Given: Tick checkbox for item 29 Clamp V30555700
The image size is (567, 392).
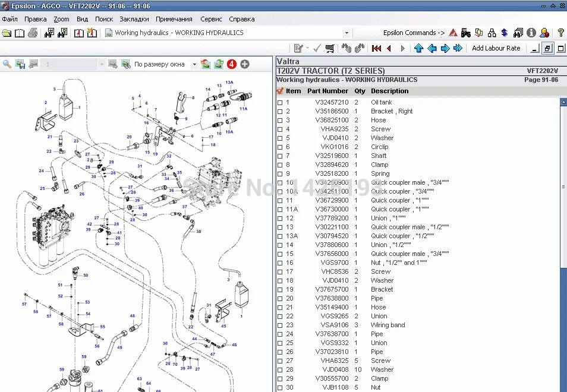Looking at the screenshot, I should (x=280, y=379).
